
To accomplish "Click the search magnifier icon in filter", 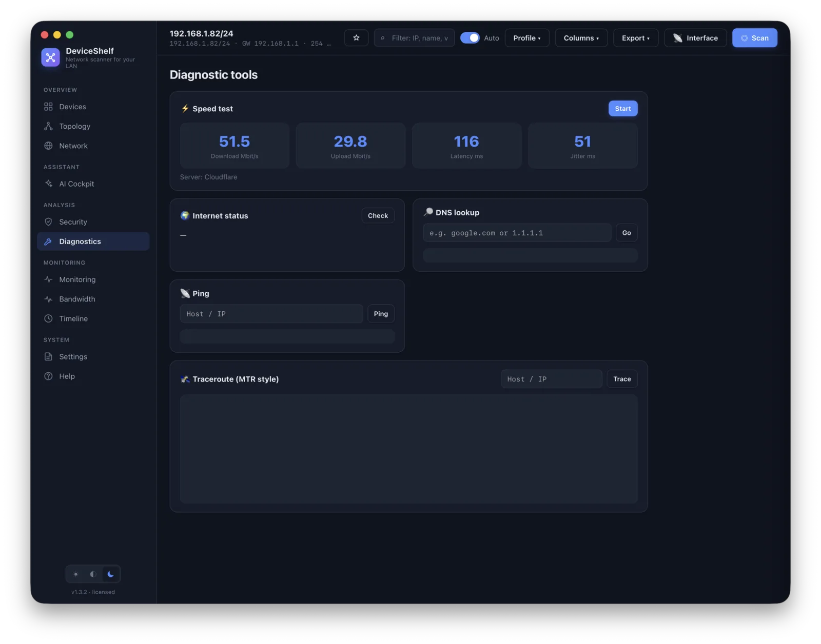I will [383, 38].
